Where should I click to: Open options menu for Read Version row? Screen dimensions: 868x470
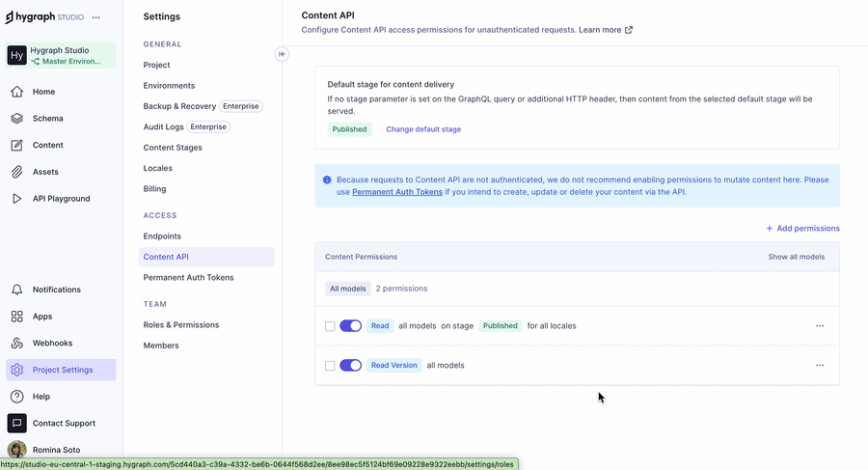click(820, 365)
